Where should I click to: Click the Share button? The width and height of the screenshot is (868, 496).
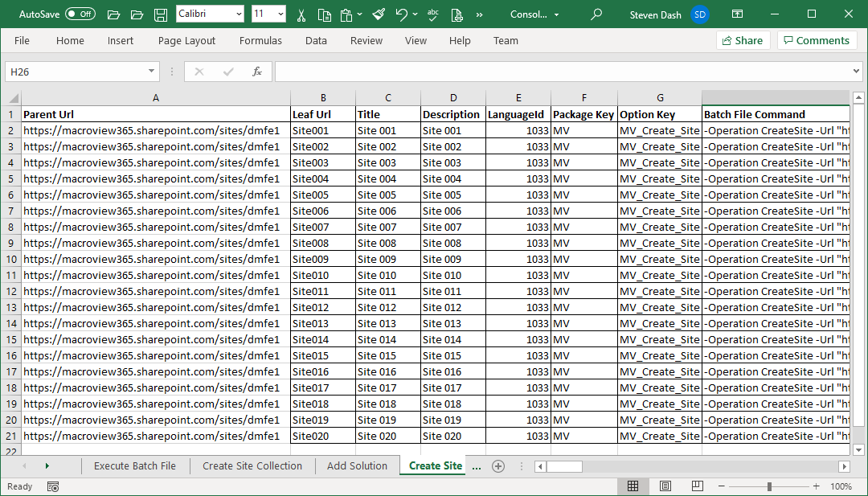[742, 40]
